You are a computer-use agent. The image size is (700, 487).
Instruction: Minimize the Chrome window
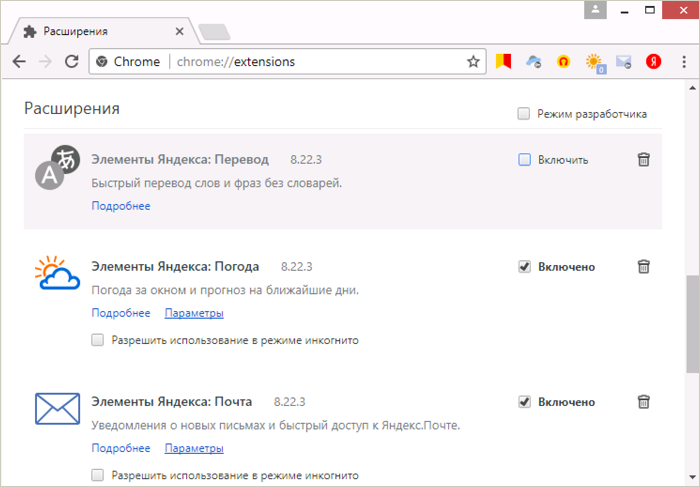[x=625, y=10]
